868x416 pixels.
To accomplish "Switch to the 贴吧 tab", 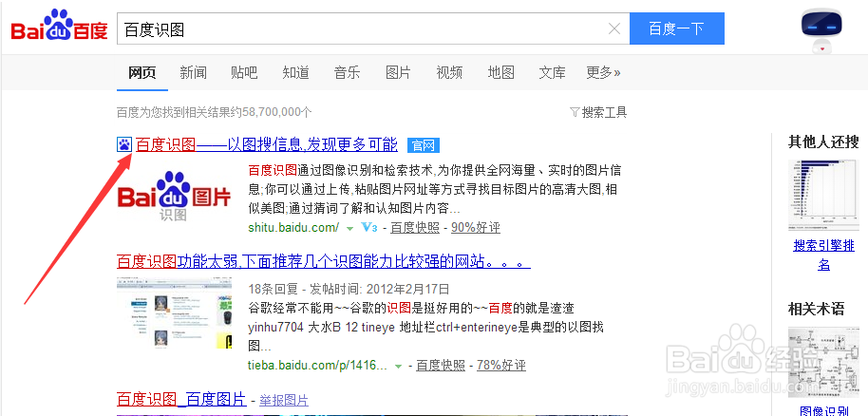I will pyautogui.click(x=244, y=72).
